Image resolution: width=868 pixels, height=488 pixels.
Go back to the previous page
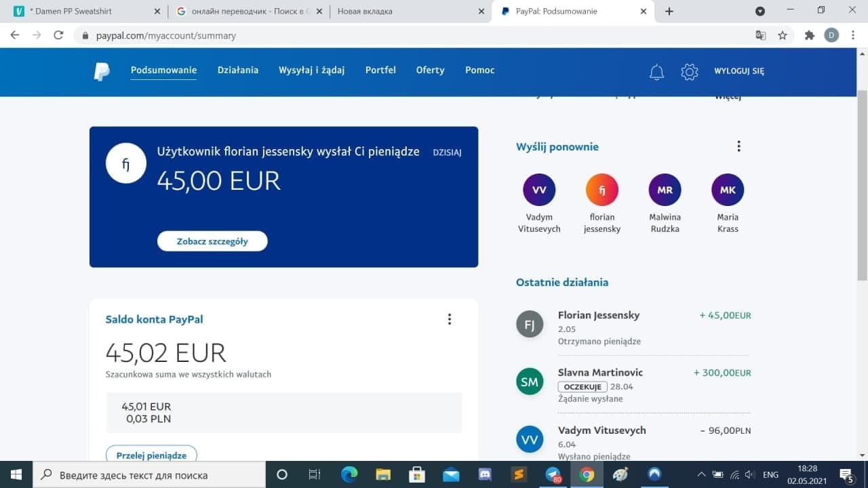tap(15, 35)
